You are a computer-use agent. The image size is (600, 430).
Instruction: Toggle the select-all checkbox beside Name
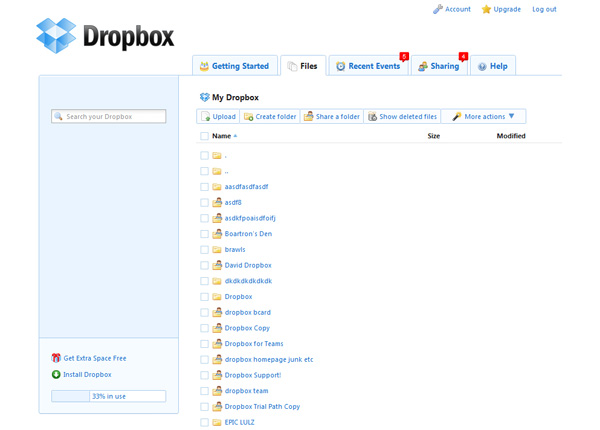pyautogui.click(x=204, y=136)
